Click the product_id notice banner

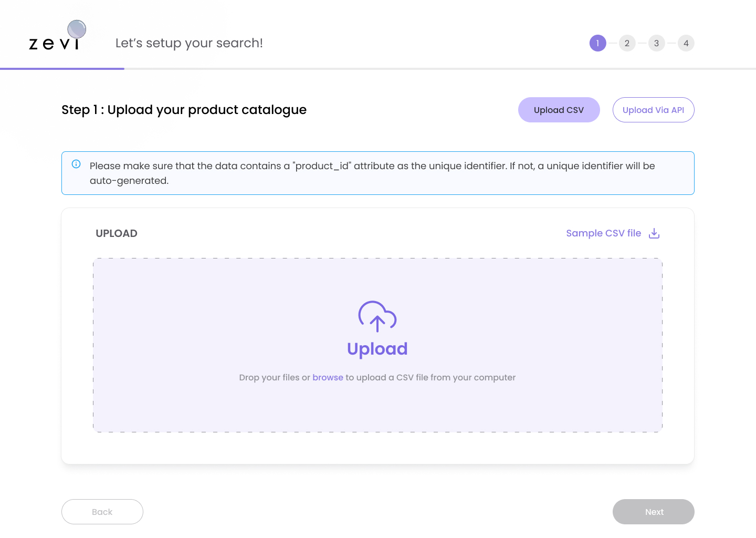coord(378,173)
